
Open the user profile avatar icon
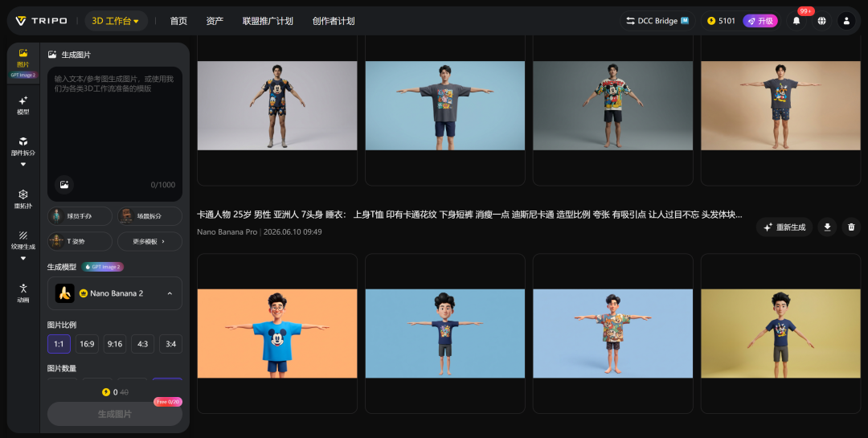tap(845, 21)
